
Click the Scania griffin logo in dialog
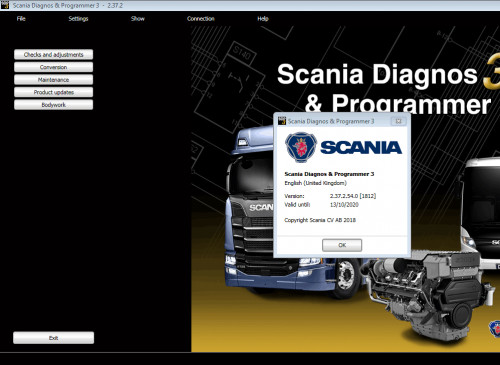[301, 147]
